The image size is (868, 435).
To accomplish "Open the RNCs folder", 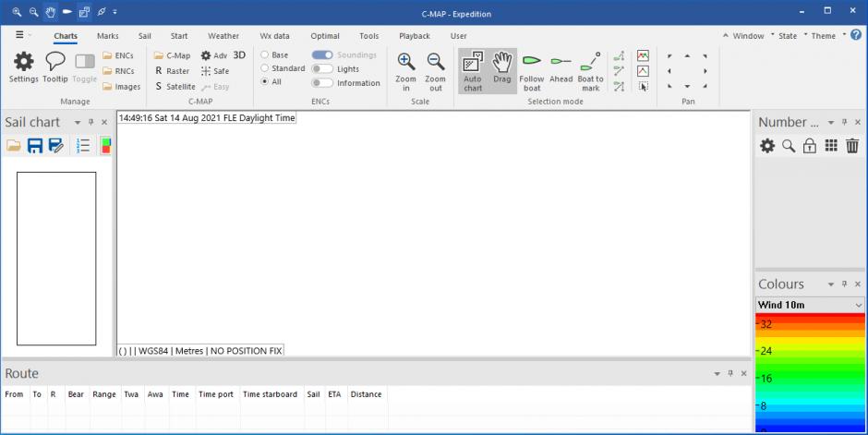I will [x=118, y=71].
